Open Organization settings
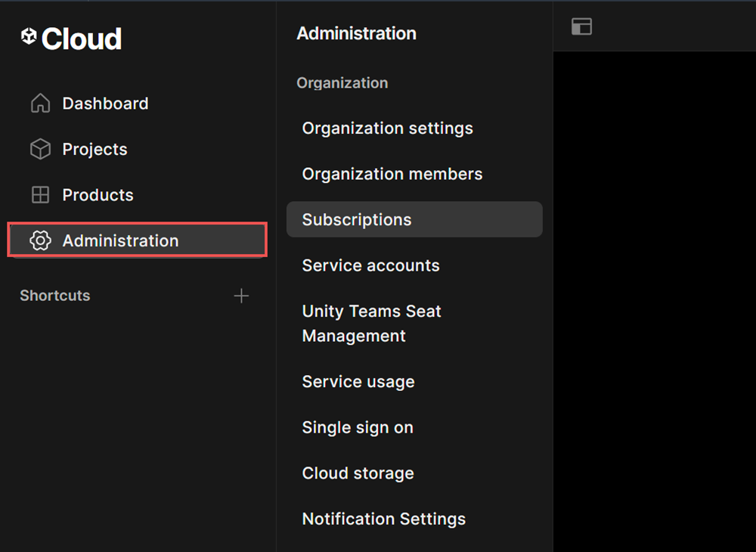 point(387,129)
